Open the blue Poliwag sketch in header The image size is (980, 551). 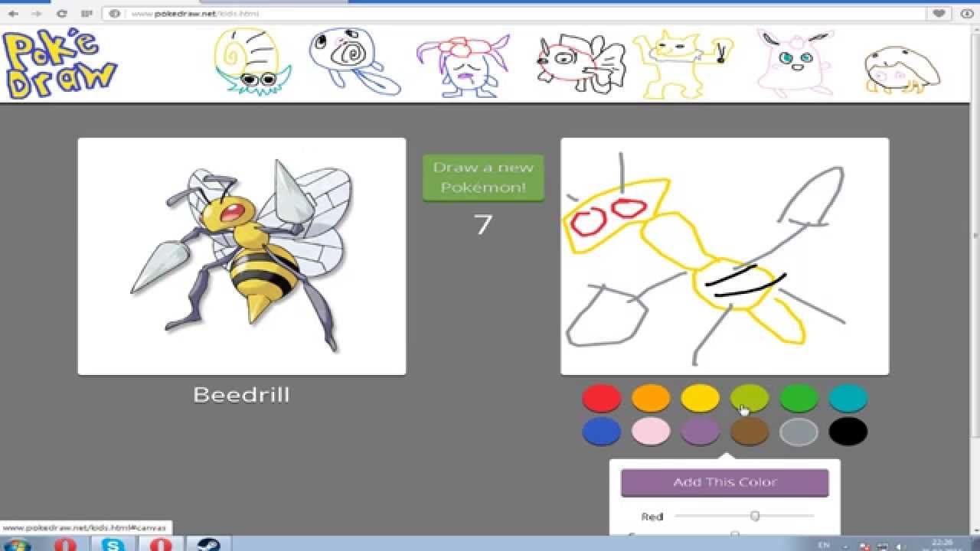(354, 61)
